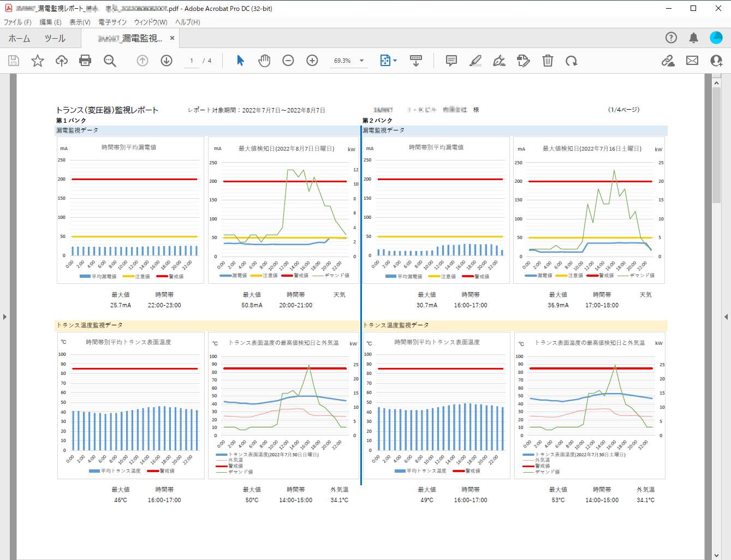
Task: Open fit page options dropdown arrow
Action: pyautogui.click(x=395, y=61)
